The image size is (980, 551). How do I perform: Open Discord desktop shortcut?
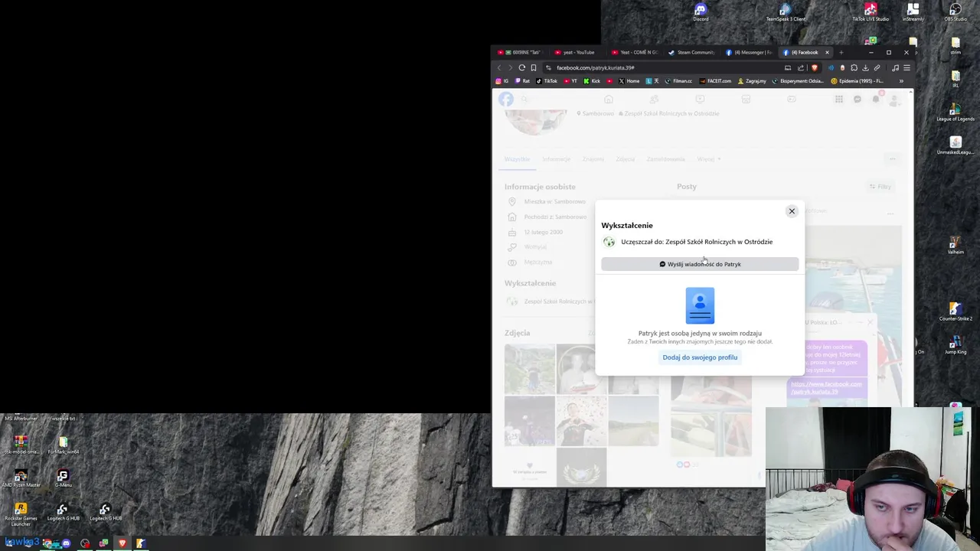tap(701, 12)
